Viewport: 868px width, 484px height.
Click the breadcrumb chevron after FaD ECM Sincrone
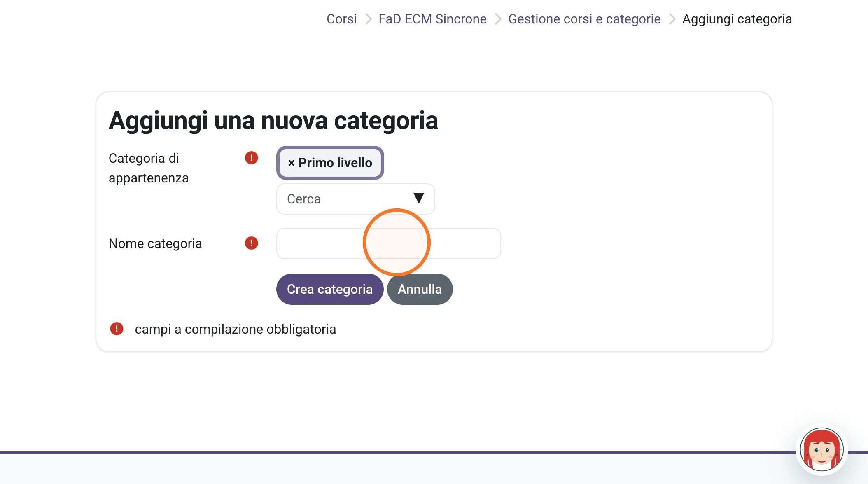(498, 19)
